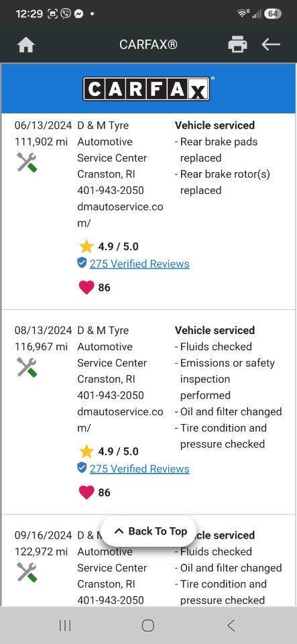Tap the wrench icon for the 08/13/2024 service
The height and width of the screenshot is (644, 297).
coord(27,367)
